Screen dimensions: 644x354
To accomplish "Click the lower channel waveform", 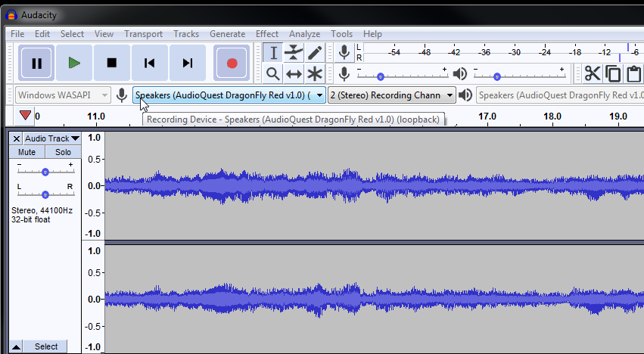I will [374, 299].
